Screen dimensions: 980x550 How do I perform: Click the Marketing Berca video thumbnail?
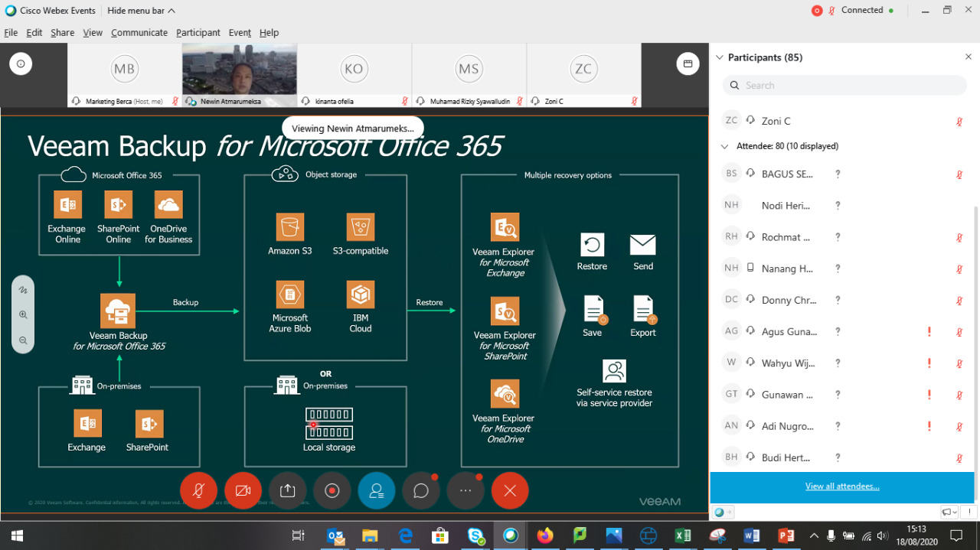click(x=124, y=75)
